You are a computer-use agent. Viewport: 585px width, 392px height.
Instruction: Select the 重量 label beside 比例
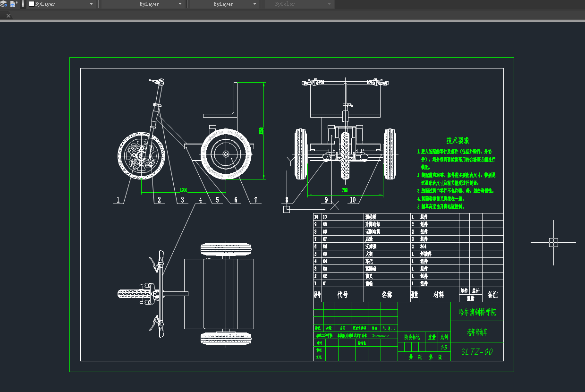coord(432,337)
